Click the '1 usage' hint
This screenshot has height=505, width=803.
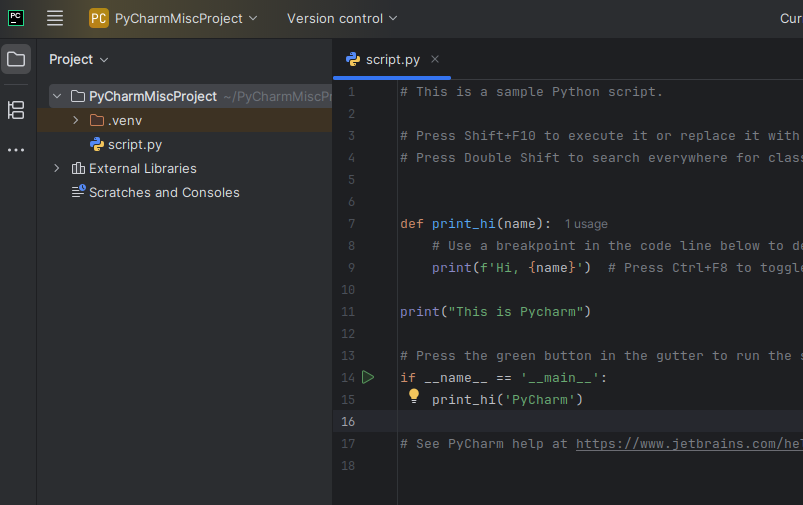[x=585, y=224]
